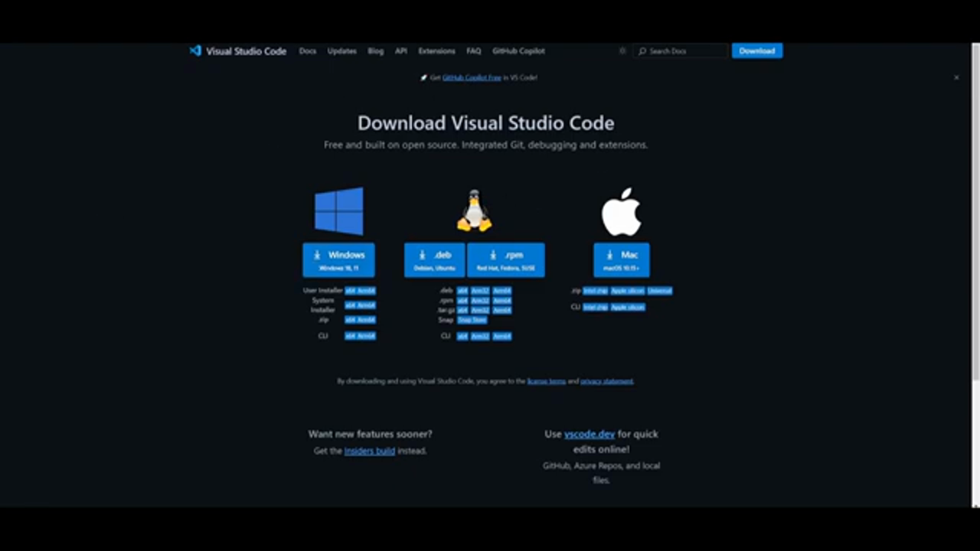Select Windows System Installer Arm64

(x=367, y=305)
